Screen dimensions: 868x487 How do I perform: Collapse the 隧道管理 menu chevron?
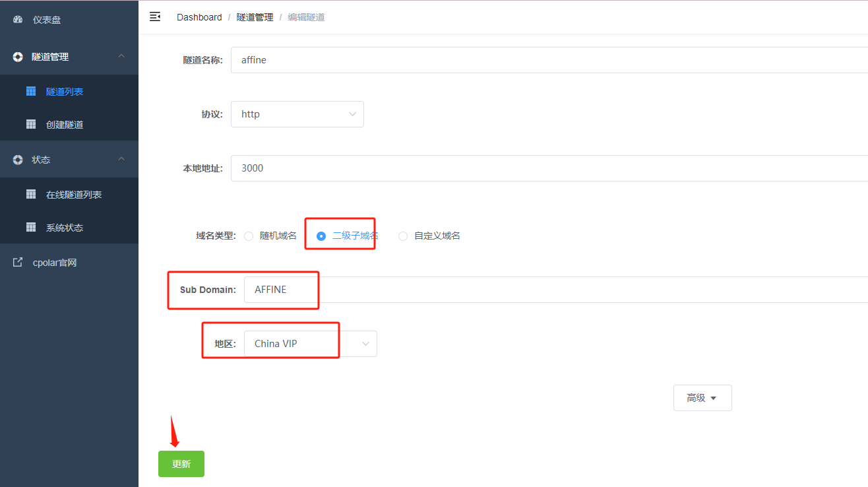click(121, 56)
